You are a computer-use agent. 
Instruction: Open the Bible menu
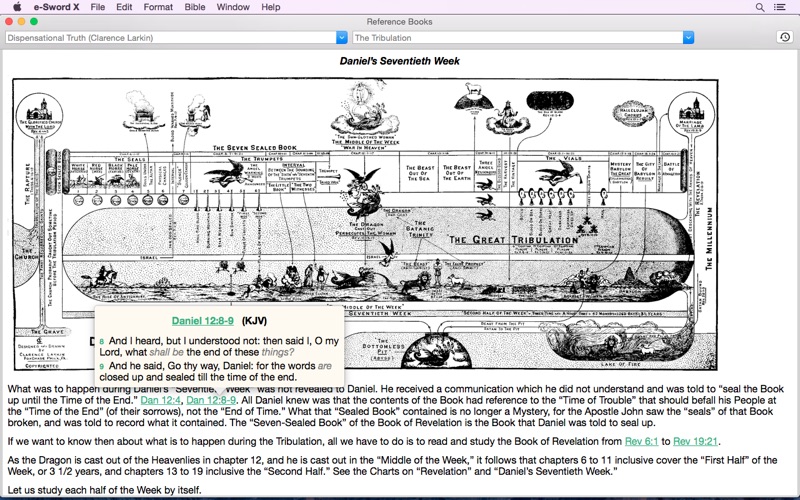[195, 7]
